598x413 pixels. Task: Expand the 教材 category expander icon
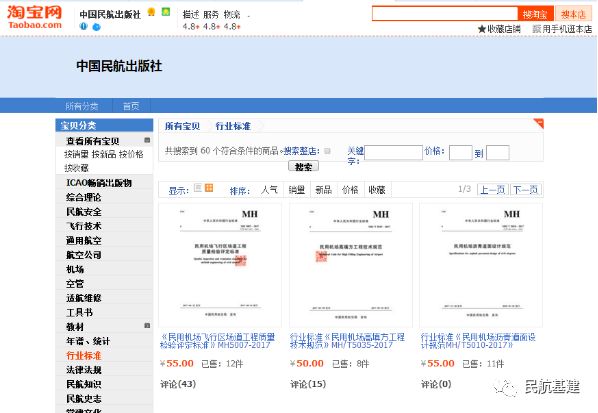[x=147, y=325]
